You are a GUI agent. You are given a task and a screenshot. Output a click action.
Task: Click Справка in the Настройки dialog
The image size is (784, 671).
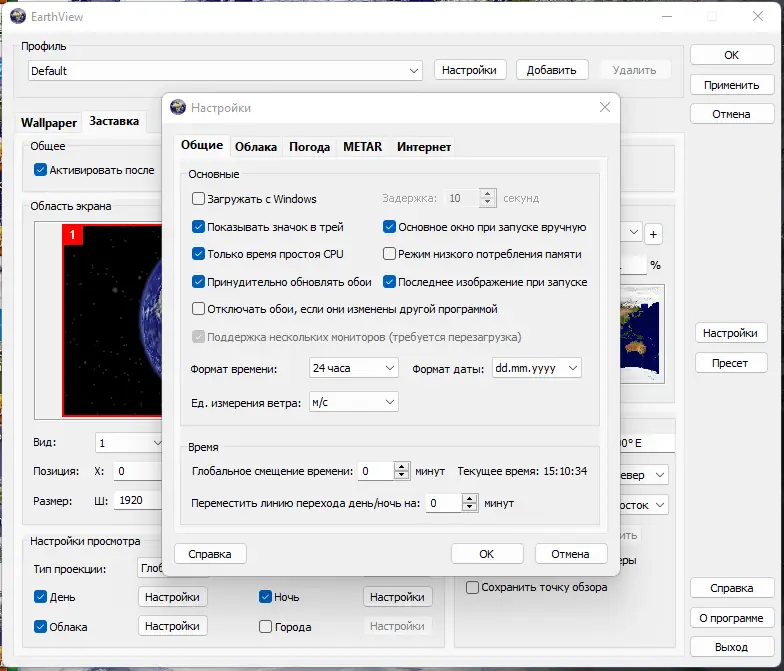pyautogui.click(x=210, y=554)
